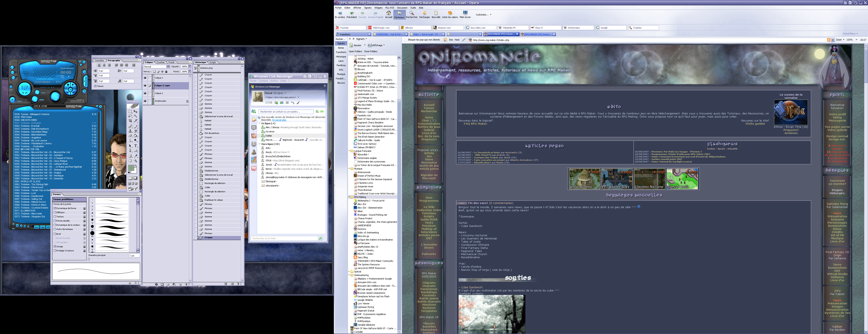
Task: Switch to Caractère tab in Photoshop
Action: tap(99, 60)
